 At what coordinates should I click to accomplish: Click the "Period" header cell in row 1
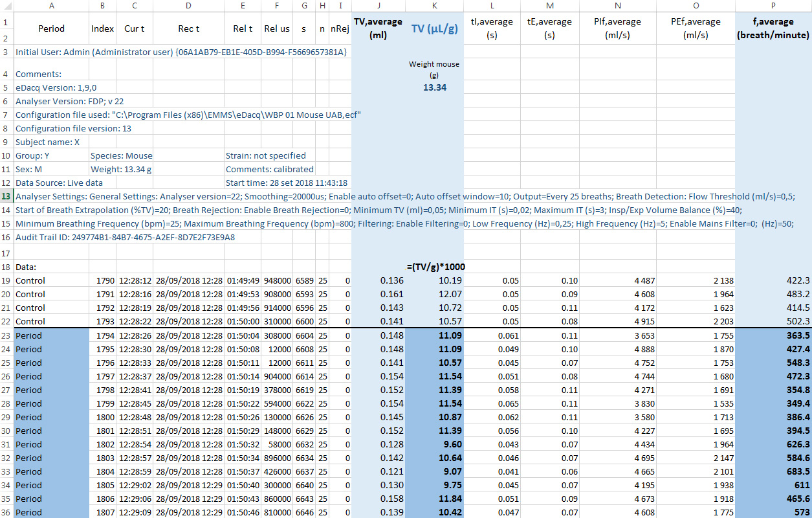click(51, 28)
